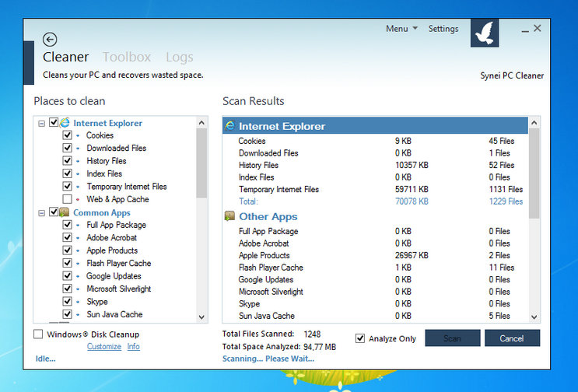The width and height of the screenshot is (578, 392).
Task: Open the Info link
Action: 134,346
